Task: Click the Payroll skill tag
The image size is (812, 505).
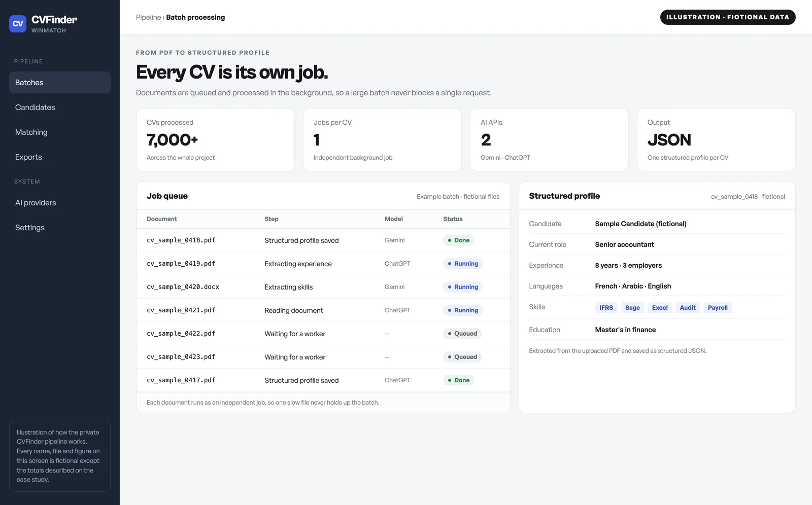Action: tap(718, 308)
